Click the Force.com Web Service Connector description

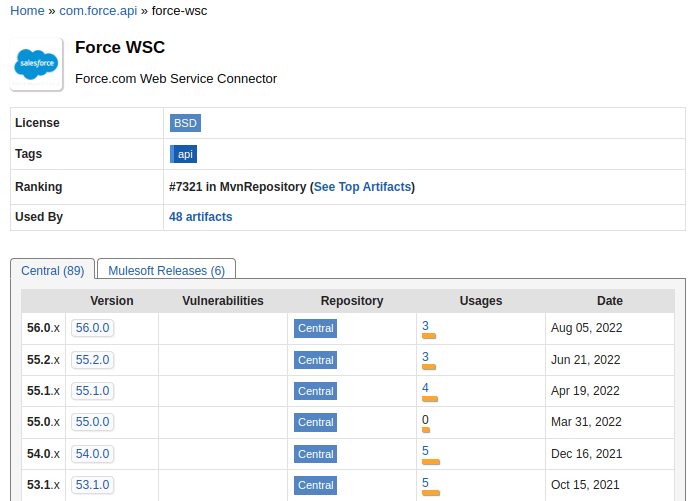coord(176,78)
